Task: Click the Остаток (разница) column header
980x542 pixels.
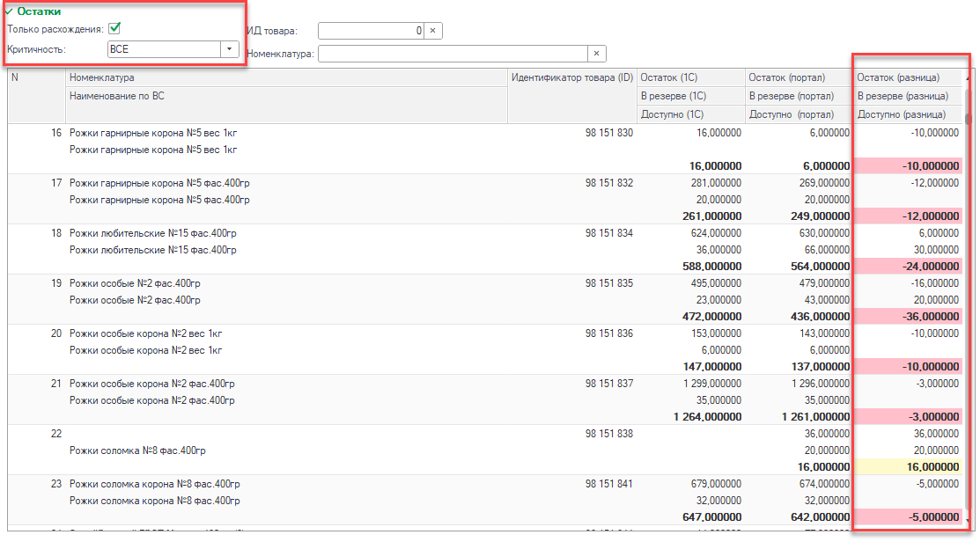Action: pos(905,77)
